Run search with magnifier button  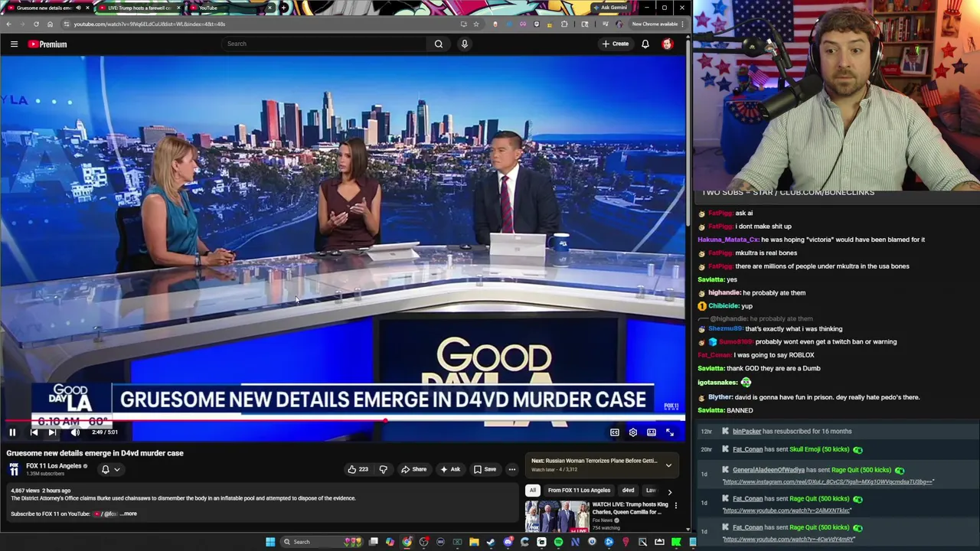(439, 44)
